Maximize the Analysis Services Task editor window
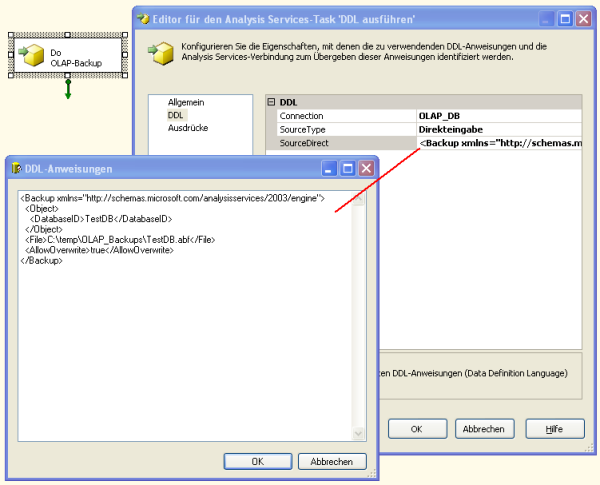The height and width of the screenshot is (485, 600). 566,18
